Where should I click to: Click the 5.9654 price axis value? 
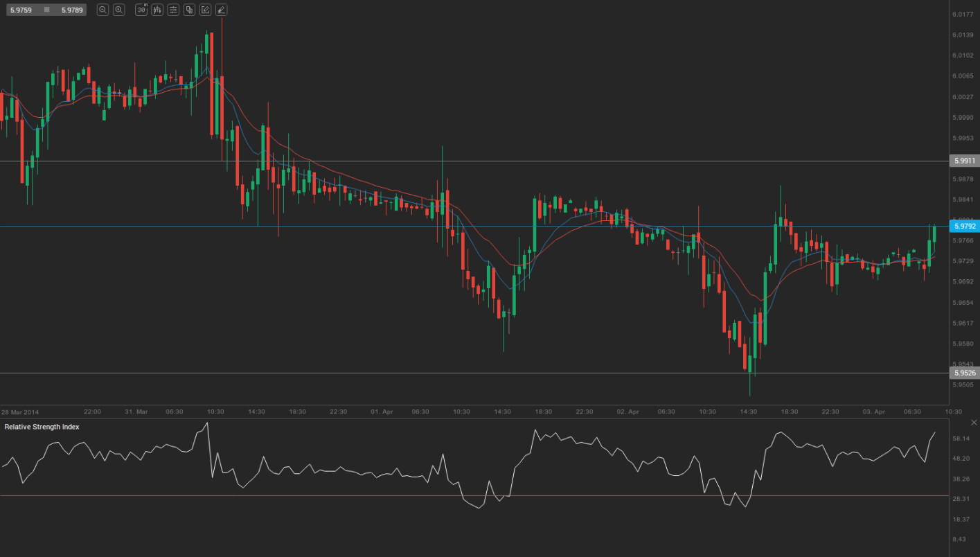[963, 303]
